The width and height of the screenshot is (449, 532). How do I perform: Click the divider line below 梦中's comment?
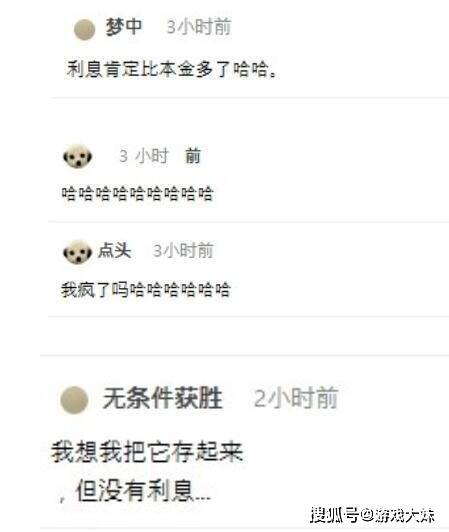click(250, 98)
